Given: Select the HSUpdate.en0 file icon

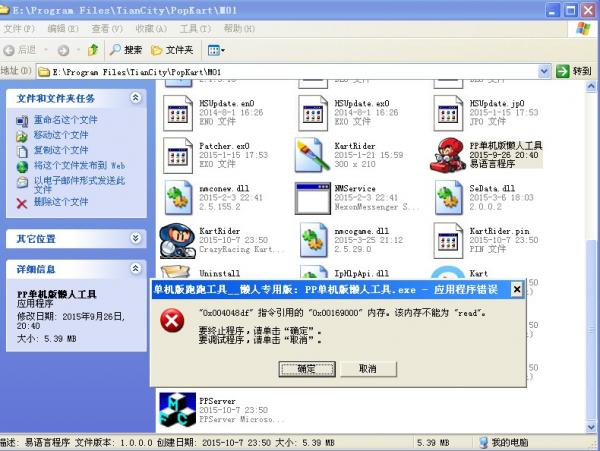Looking at the screenshot, I should point(178,113).
